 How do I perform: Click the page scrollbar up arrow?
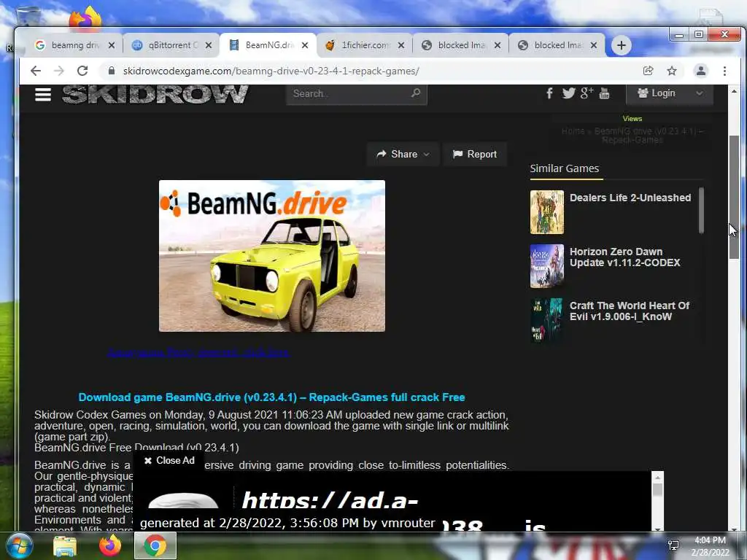734,91
